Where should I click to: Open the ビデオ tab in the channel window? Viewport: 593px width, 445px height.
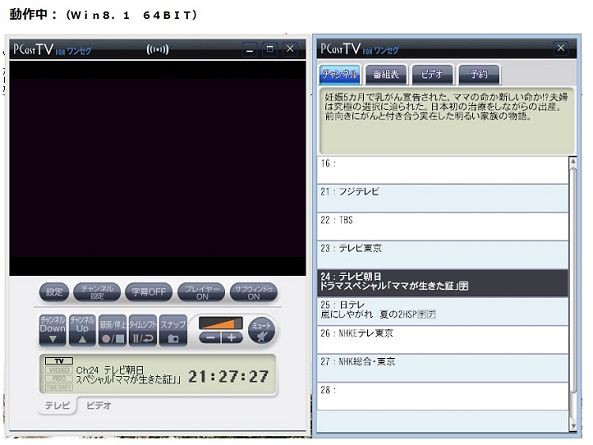pos(432,74)
